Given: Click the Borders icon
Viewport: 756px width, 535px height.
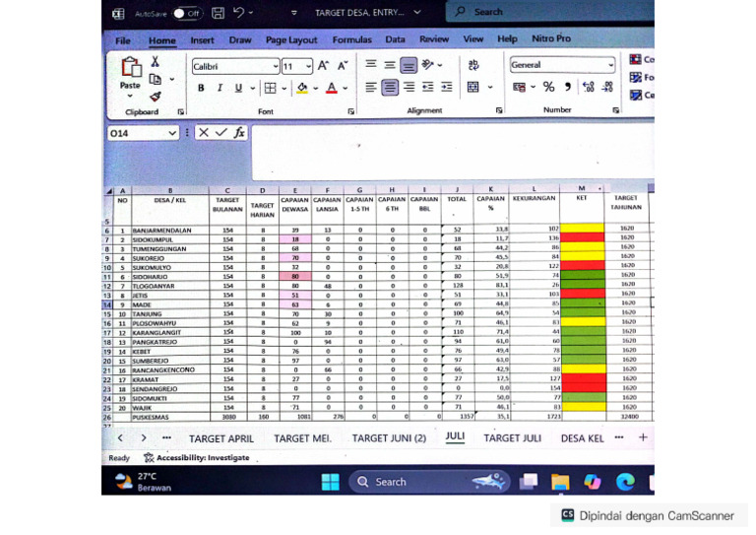Looking at the screenshot, I should tap(271, 88).
